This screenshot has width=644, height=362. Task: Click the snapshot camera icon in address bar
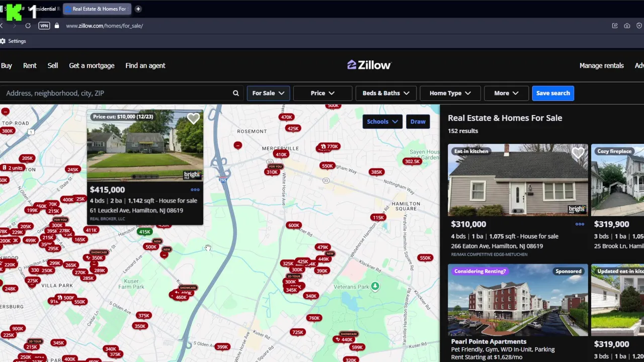627,26
